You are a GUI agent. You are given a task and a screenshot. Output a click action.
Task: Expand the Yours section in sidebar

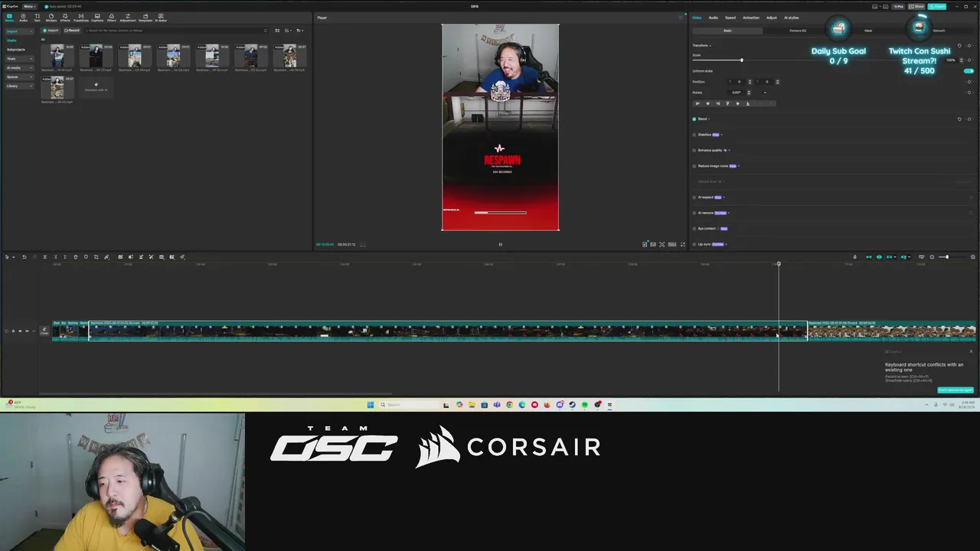pos(20,58)
